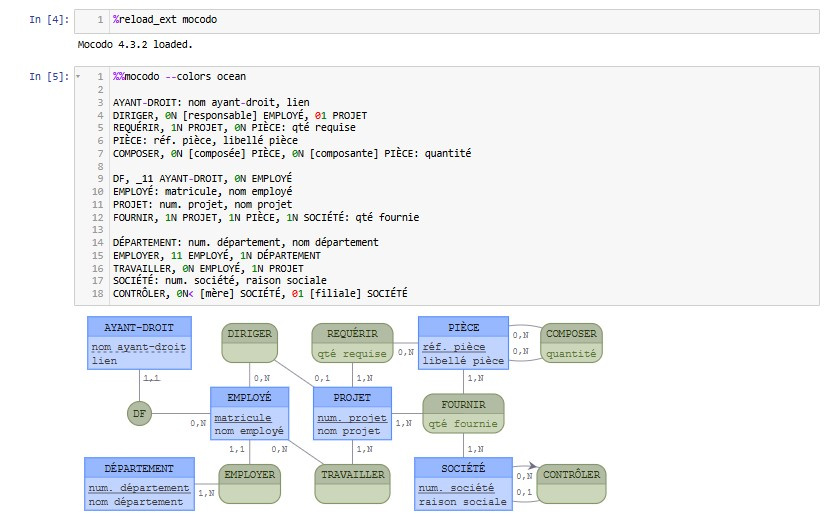
Task: Click the 'nom département' attribute in the diagram
Action: coord(136,502)
